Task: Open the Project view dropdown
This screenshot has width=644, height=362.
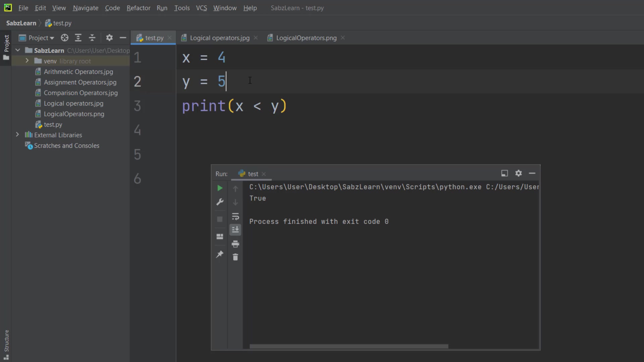Action: pyautogui.click(x=41, y=38)
